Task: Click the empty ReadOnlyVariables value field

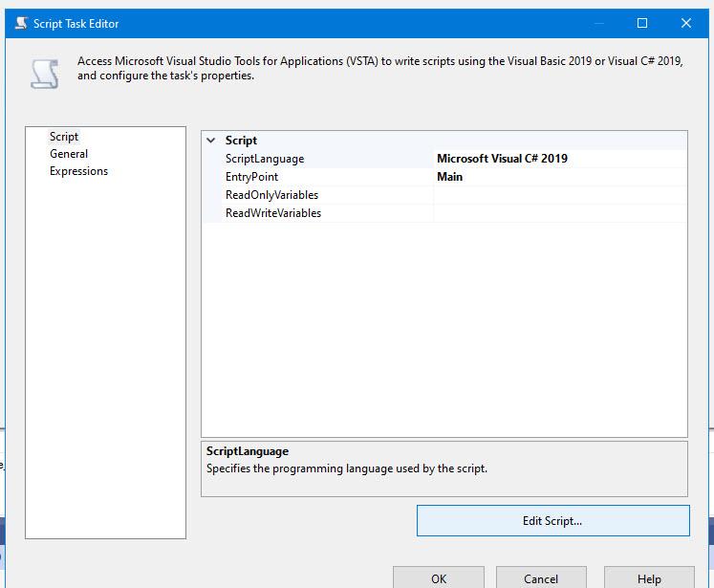Action: click(559, 195)
